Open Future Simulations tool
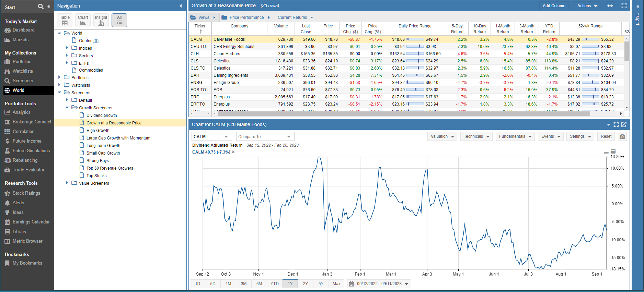The height and width of the screenshot is (292, 644). (31, 151)
